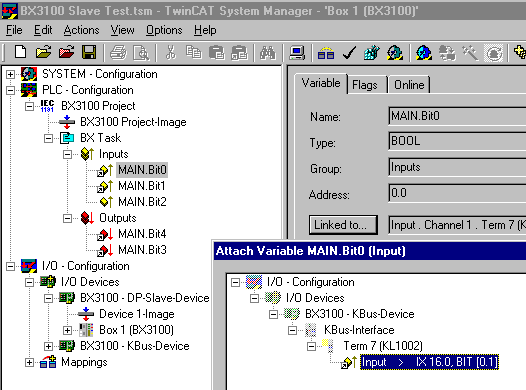This screenshot has height=390, width=526.
Task: Open the Edit menu
Action: (43, 30)
